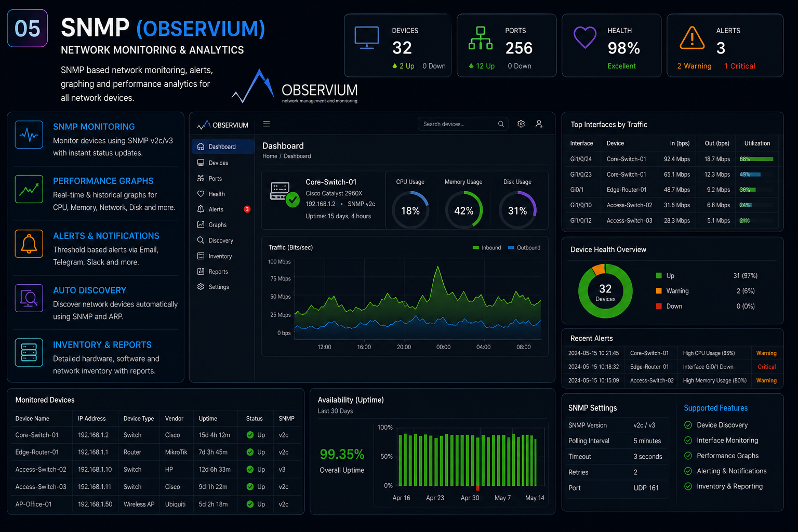
Task: Click the 42% Memory Usage gauge
Action: point(463,210)
